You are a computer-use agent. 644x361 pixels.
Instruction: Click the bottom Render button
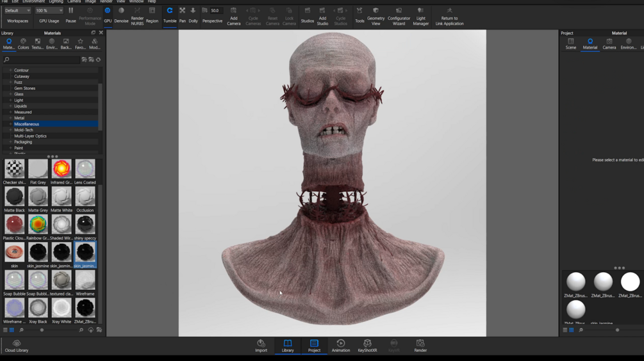pyautogui.click(x=420, y=346)
